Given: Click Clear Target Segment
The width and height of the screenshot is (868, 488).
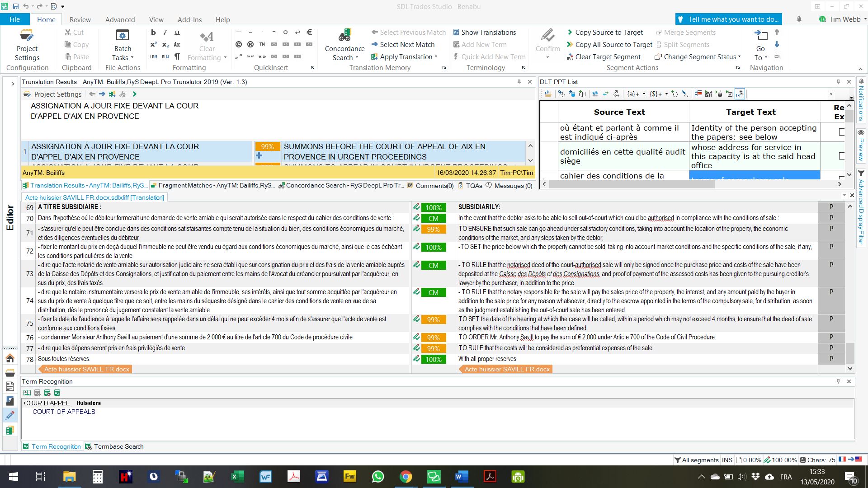Looking at the screenshot, I should (604, 56).
